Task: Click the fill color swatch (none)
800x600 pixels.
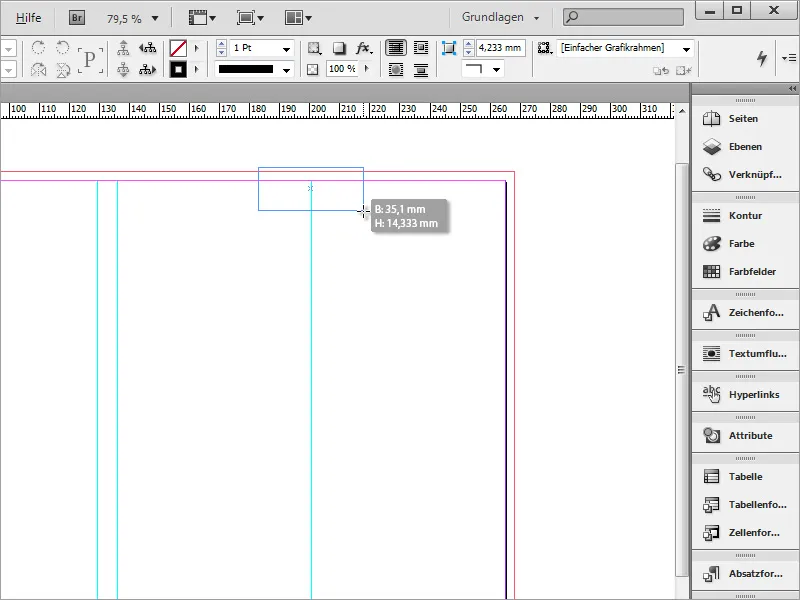Action: 178,48
